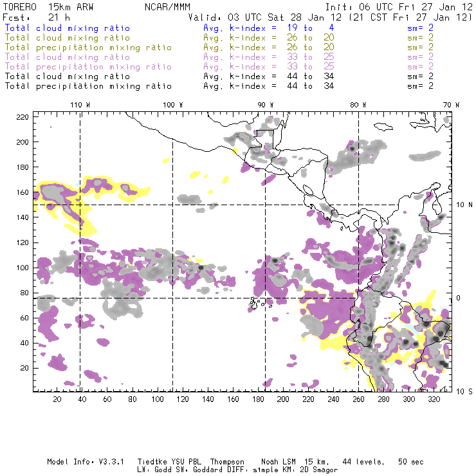Select "sm= 2" in the black cloud mixing row
The image size is (476, 476).
pos(420,77)
